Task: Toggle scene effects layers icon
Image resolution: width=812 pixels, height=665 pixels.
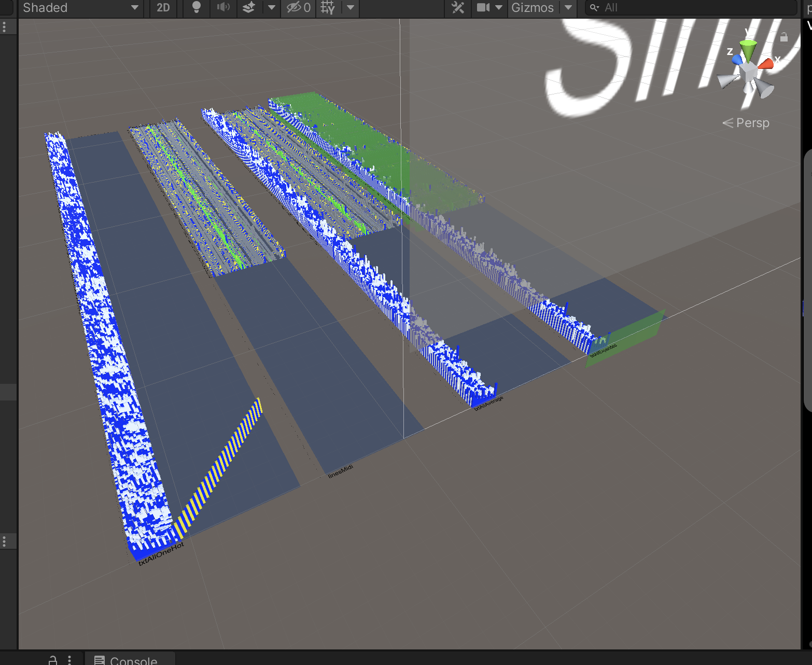Action: tap(249, 8)
